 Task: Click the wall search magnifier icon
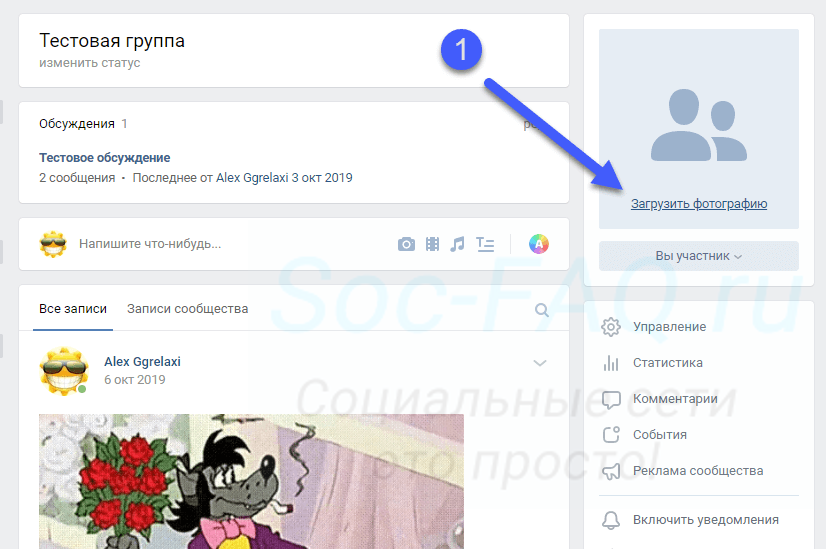542,310
